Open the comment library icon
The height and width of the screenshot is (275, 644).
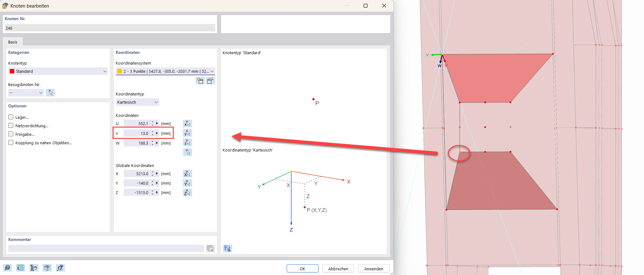tap(210, 249)
